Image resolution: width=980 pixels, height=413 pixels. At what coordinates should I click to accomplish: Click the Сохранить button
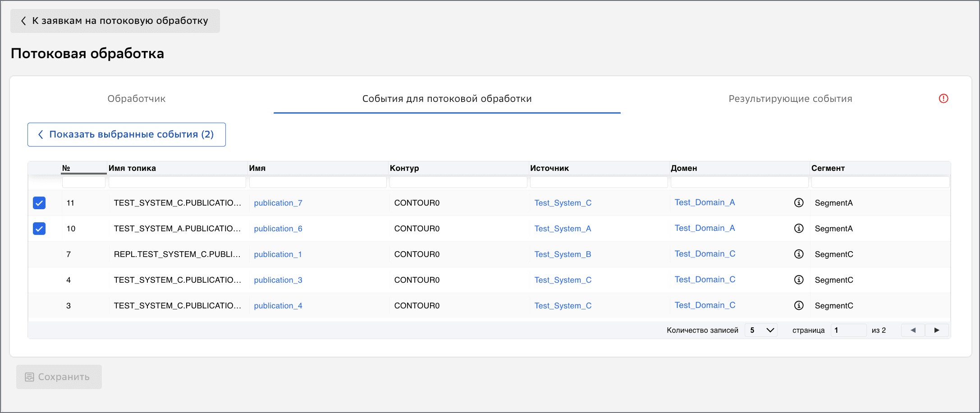point(59,377)
